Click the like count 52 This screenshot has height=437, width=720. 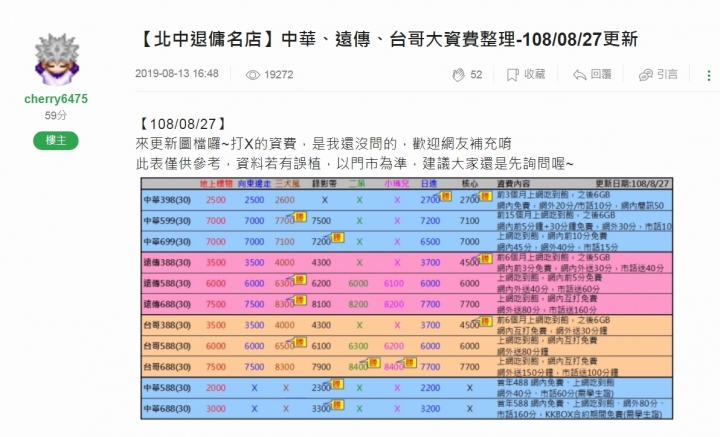(x=476, y=75)
